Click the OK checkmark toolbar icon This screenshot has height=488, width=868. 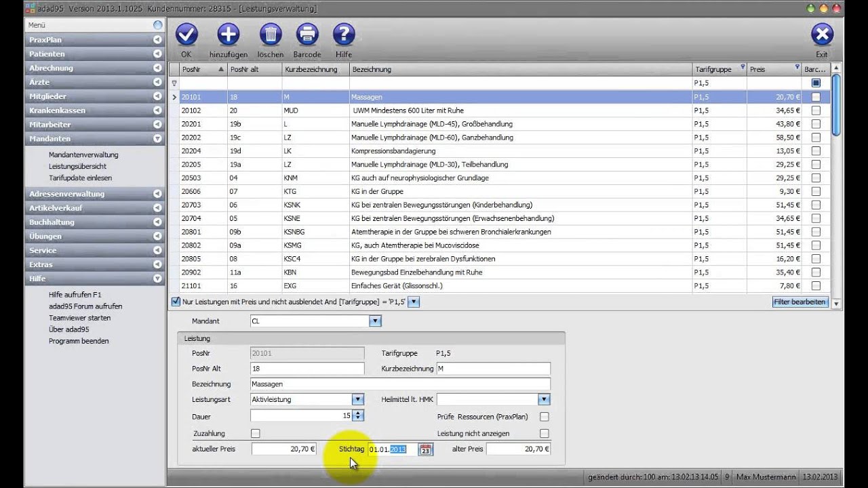coord(186,34)
